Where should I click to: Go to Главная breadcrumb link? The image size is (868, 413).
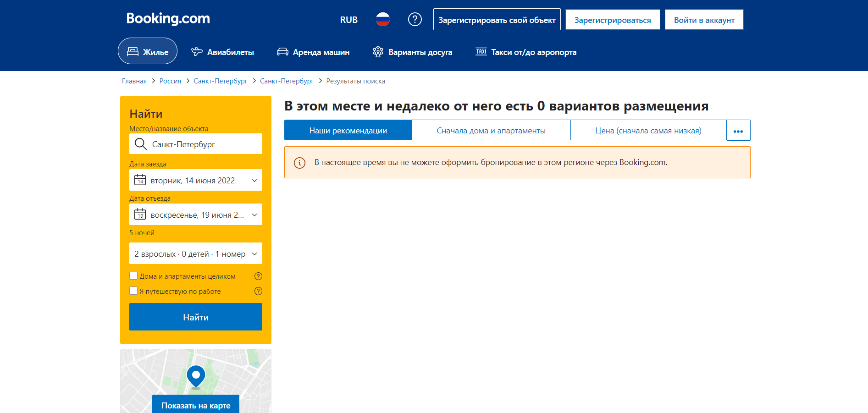click(134, 81)
